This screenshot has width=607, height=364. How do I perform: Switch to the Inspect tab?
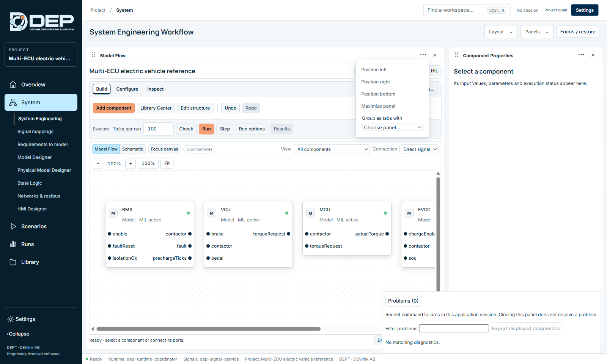tap(156, 89)
